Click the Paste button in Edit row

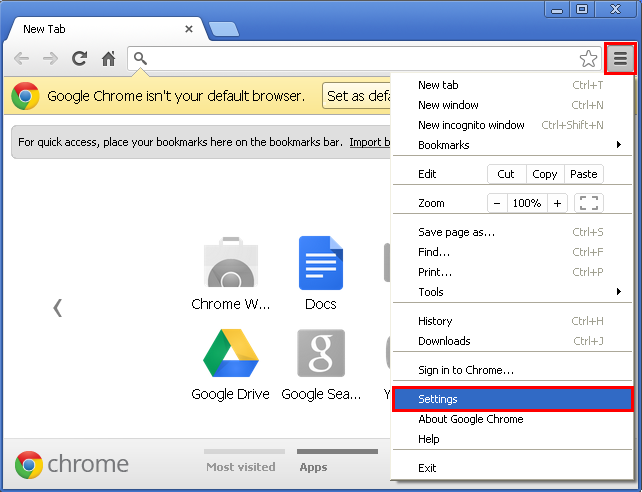pyautogui.click(x=584, y=174)
